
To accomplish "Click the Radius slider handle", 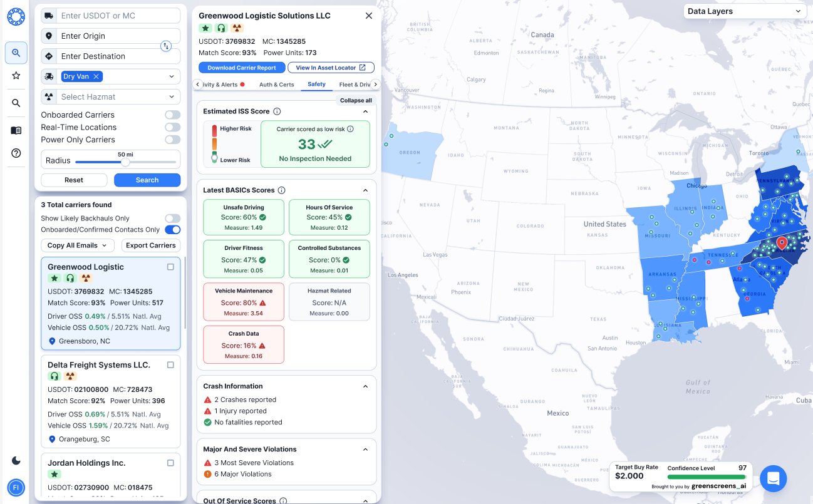I will pyautogui.click(x=125, y=162).
